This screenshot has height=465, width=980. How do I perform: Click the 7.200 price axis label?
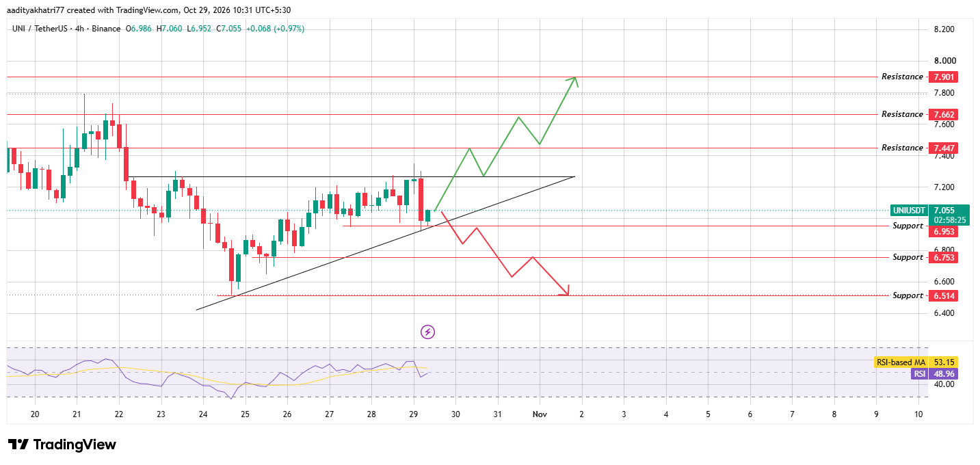pos(944,187)
